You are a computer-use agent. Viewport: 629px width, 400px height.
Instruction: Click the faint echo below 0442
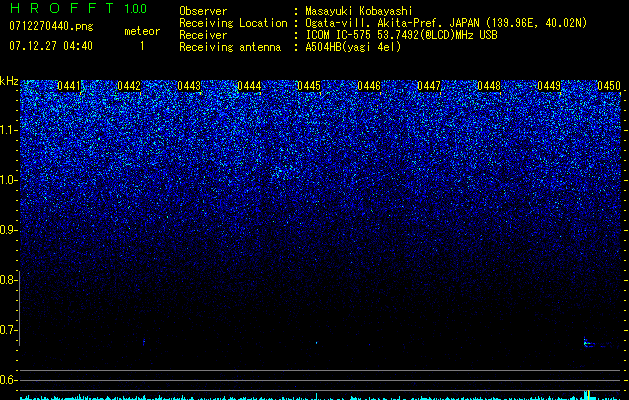tap(144, 342)
